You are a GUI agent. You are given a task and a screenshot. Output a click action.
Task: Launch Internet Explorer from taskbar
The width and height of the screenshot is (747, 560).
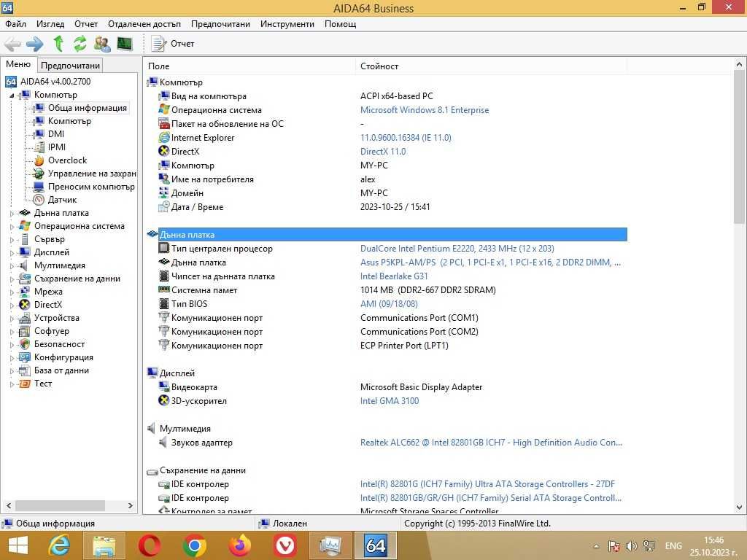(x=59, y=545)
